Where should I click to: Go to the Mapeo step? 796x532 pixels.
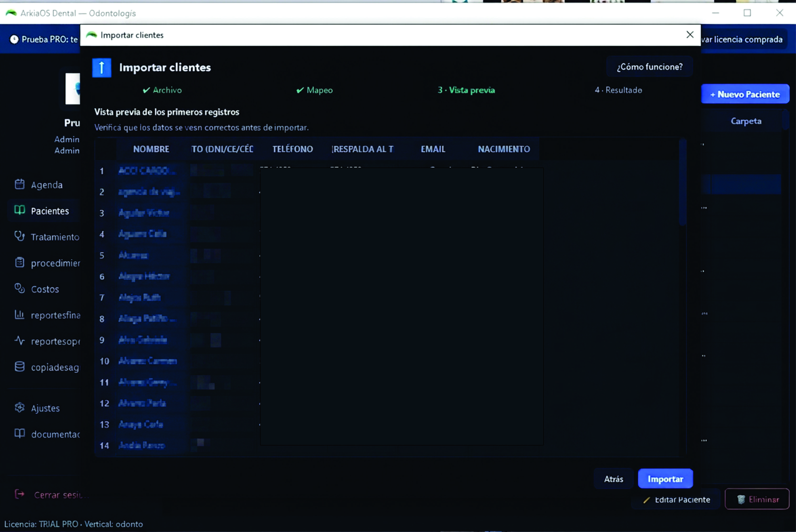point(314,90)
